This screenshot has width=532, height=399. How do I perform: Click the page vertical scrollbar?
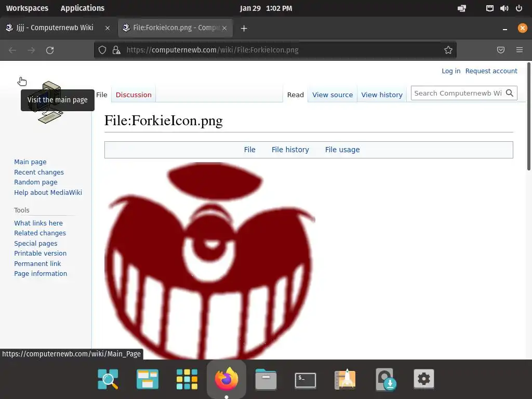(x=529, y=116)
